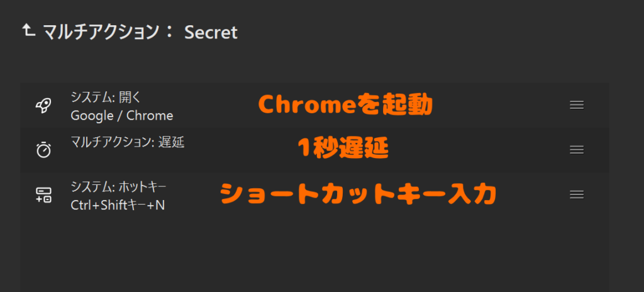Click the stopwatch icon for the delay action

(43, 150)
